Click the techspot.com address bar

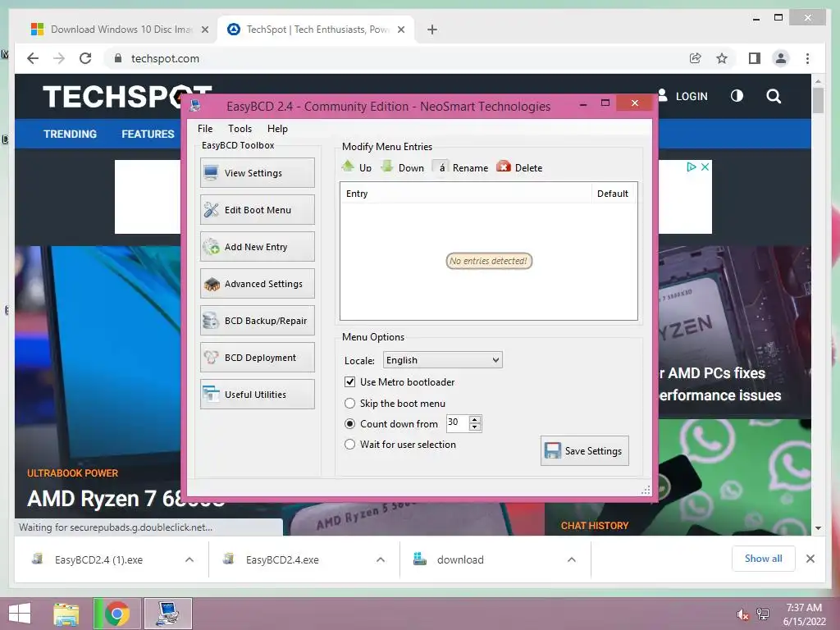point(396,58)
